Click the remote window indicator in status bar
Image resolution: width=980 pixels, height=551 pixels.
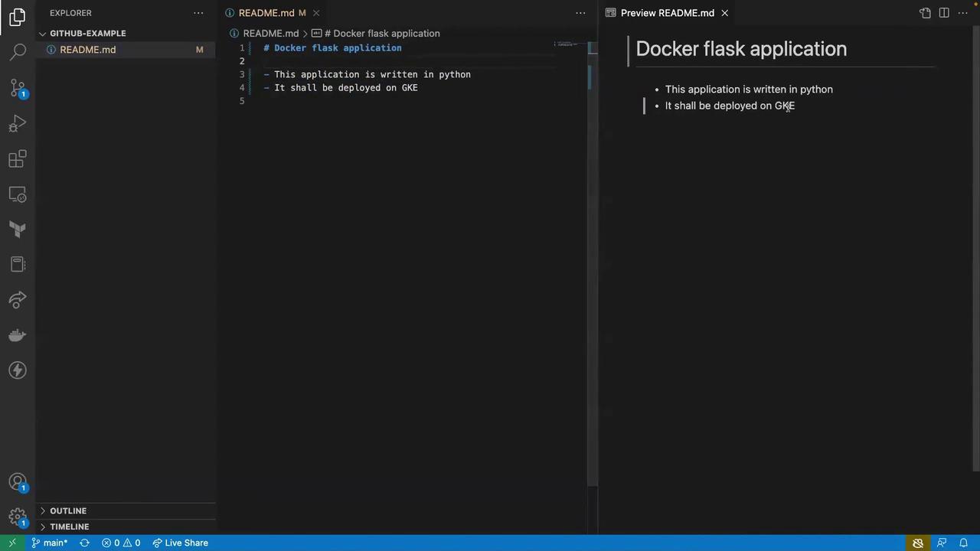click(12, 543)
